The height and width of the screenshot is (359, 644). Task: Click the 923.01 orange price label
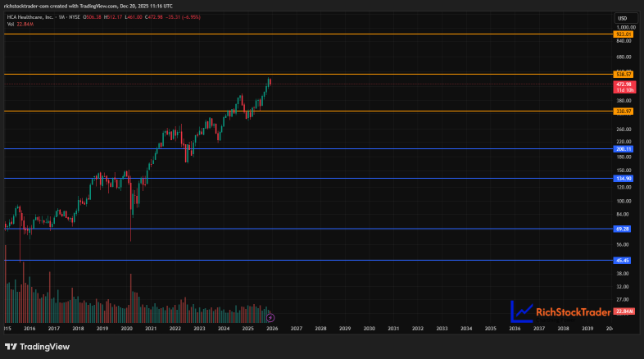click(x=623, y=34)
